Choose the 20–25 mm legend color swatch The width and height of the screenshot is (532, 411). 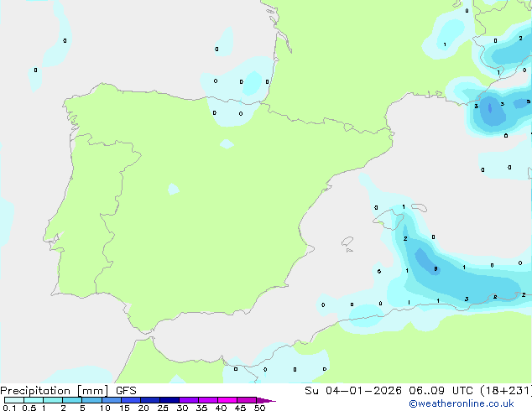pyautogui.click(x=150, y=400)
